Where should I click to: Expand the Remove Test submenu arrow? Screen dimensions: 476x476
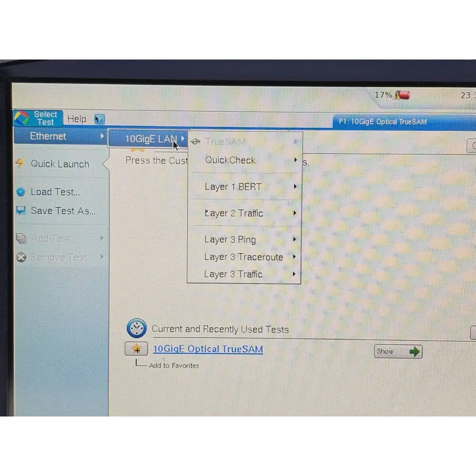coord(102,257)
